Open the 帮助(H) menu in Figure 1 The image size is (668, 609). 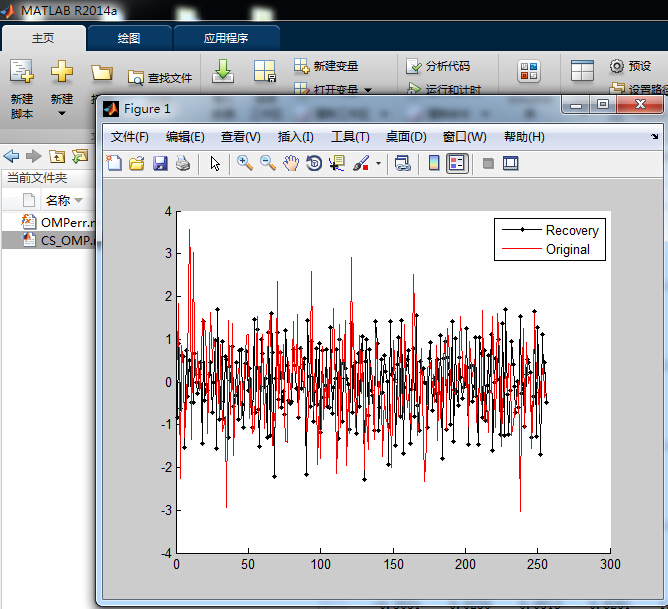point(524,137)
